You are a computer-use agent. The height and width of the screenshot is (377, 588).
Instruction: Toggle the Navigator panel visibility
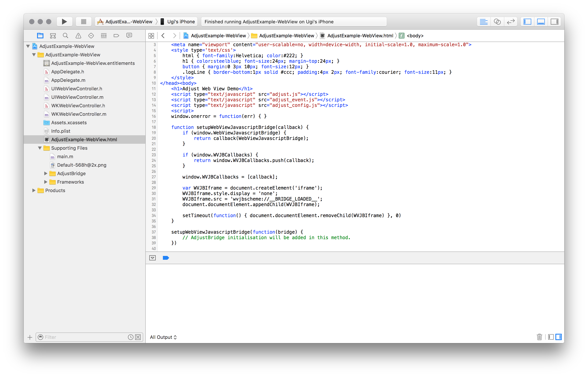[x=527, y=22]
